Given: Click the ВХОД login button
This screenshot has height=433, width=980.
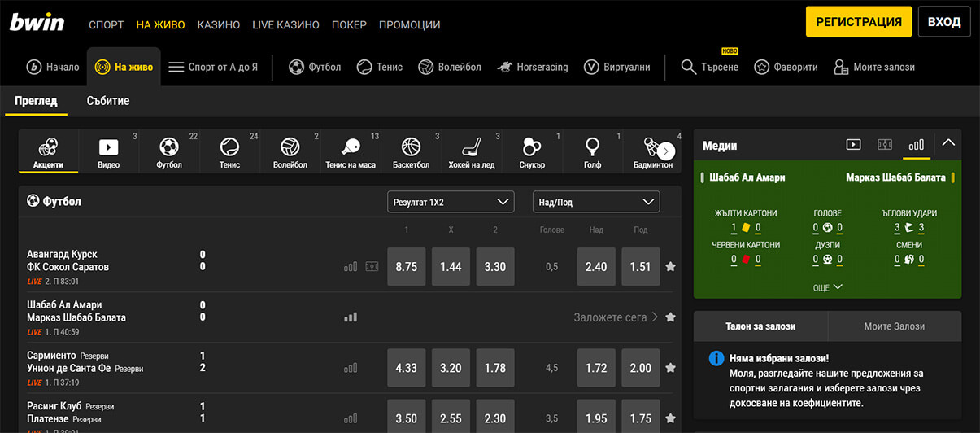Looking at the screenshot, I should [x=944, y=22].
